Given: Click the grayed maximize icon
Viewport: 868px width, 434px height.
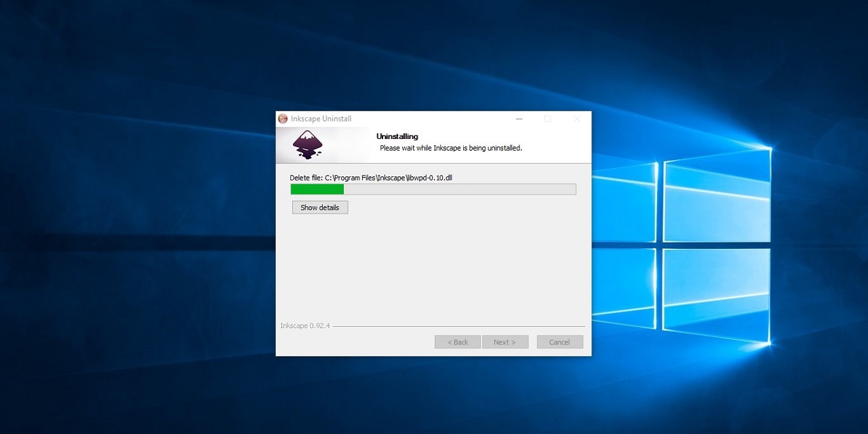Looking at the screenshot, I should click(548, 119).
